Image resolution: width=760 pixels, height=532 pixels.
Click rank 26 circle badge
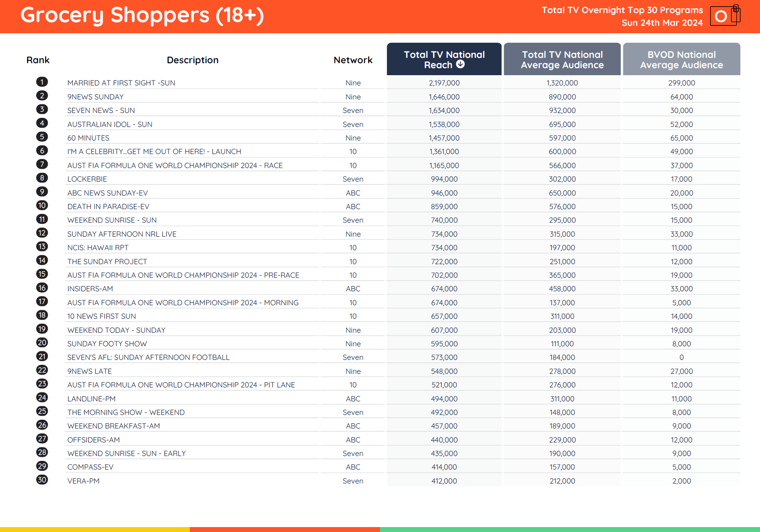tap(42, 425)
